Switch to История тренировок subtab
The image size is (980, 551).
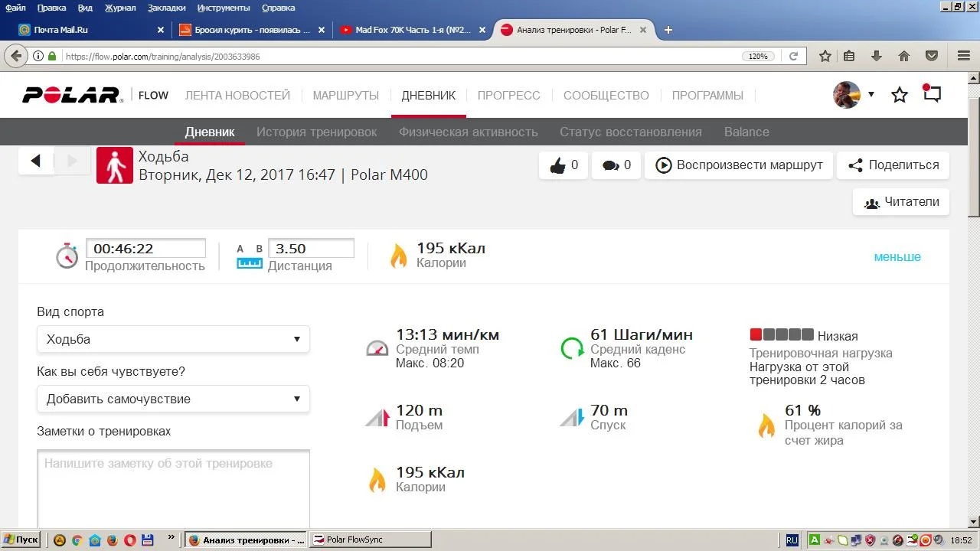(317, 132)
